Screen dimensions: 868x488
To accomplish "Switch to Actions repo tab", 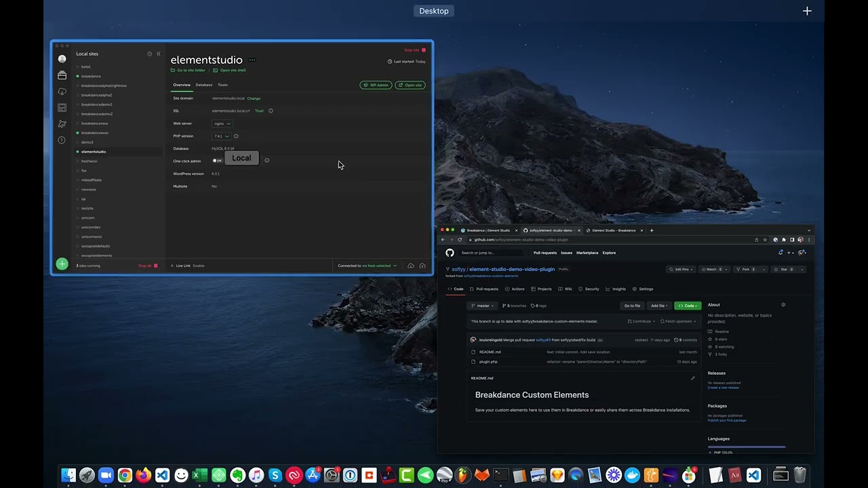I will pos(515,289).
